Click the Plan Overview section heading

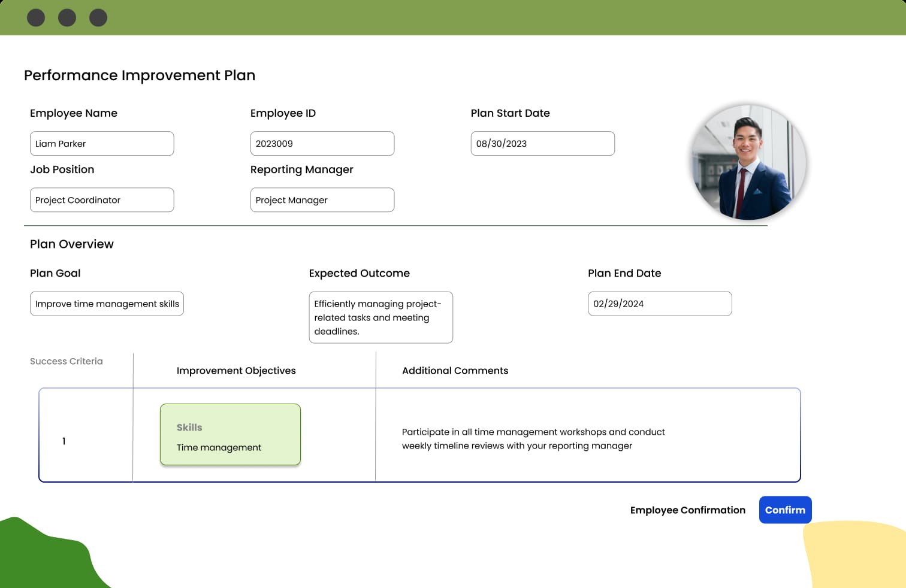pos(72,244)
